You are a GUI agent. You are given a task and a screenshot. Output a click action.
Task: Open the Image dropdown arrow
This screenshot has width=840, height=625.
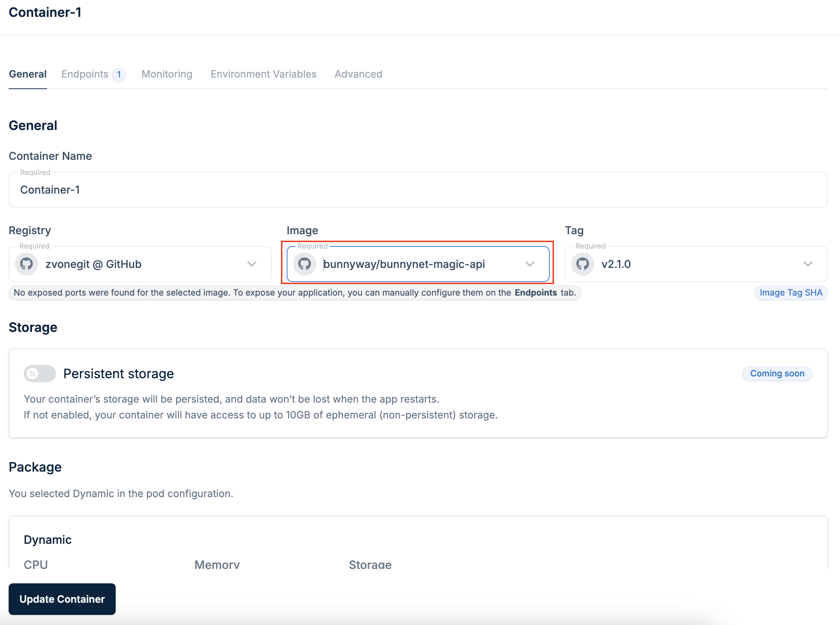(530, 264)
